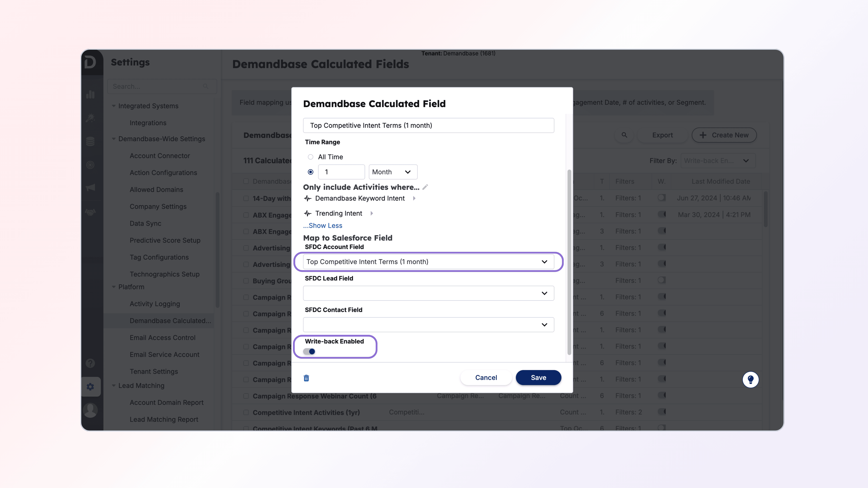This screenshot has width=868, height=488.
Task: Open the bar chart analytics sidebar icon
Action: coord(90,95)
